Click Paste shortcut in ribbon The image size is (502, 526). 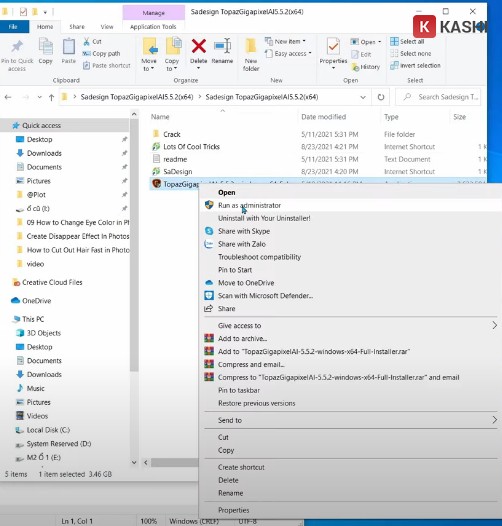pos(107,65)
